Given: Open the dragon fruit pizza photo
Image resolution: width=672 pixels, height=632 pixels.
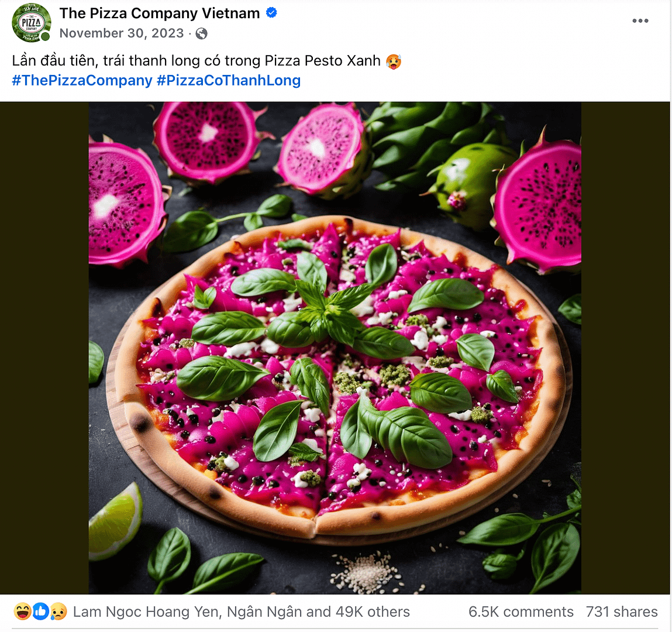Looking at the screenshot, I should point(335,348).
